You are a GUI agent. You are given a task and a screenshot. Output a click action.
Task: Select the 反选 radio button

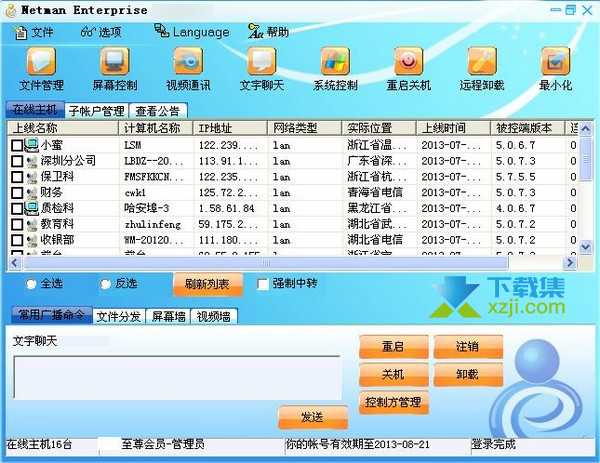pos(105,284)
